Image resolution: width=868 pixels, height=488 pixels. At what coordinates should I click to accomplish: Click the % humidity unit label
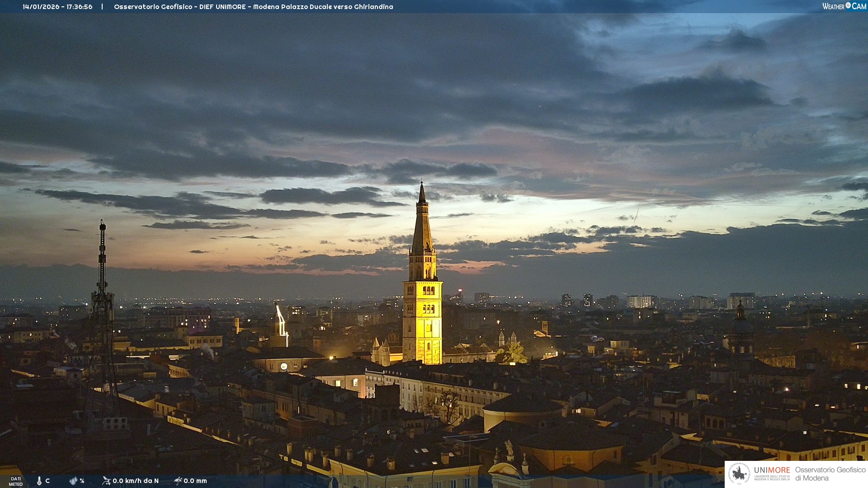tap(82, 481)
